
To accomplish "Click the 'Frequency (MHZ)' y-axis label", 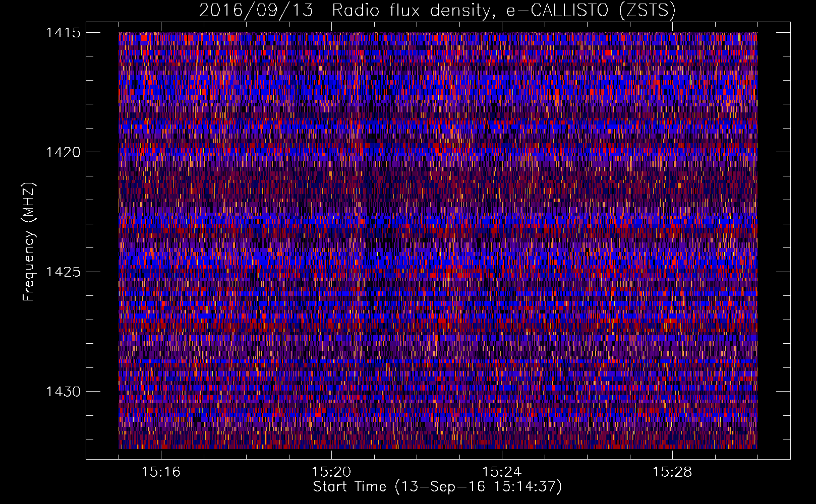I will tap(29, 242).
